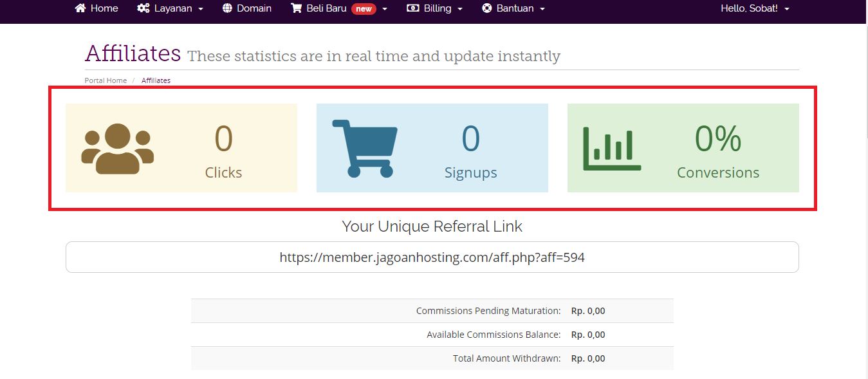
Task: Click the Beli Baru shopping cart icon
Action: point(296,8)
